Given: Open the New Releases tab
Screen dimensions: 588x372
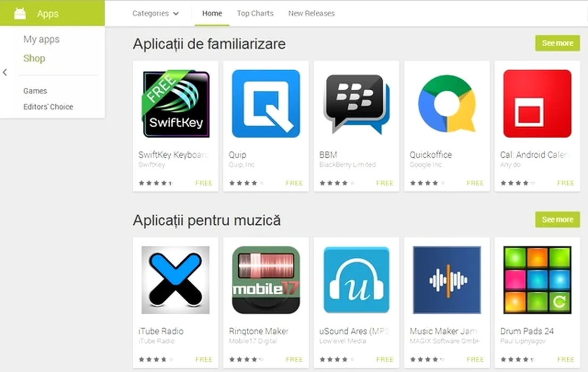Looking at the screenshot, I should coord(311,13).
